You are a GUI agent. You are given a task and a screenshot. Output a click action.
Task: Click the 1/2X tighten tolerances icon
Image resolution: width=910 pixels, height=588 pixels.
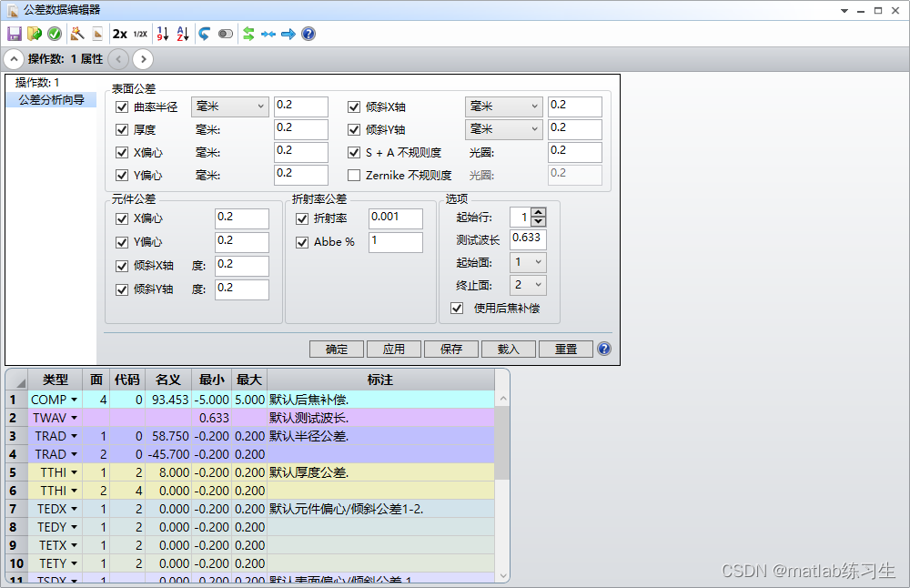[140, 34]
